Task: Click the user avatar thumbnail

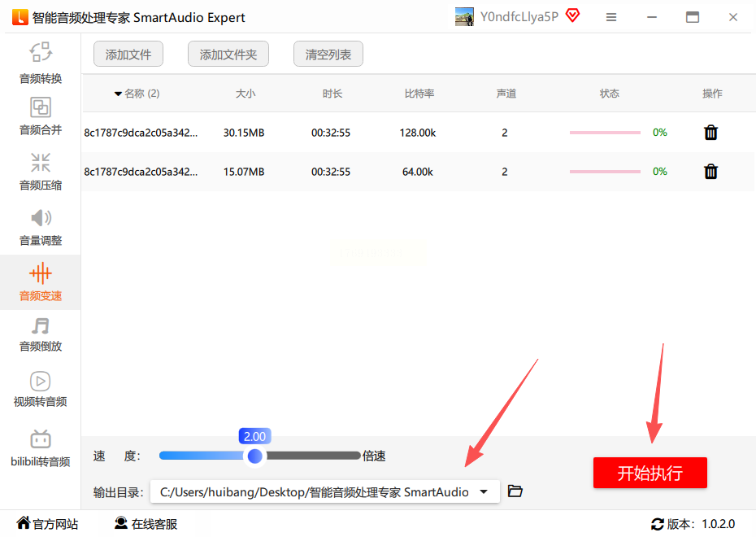Action: [464, 17]
